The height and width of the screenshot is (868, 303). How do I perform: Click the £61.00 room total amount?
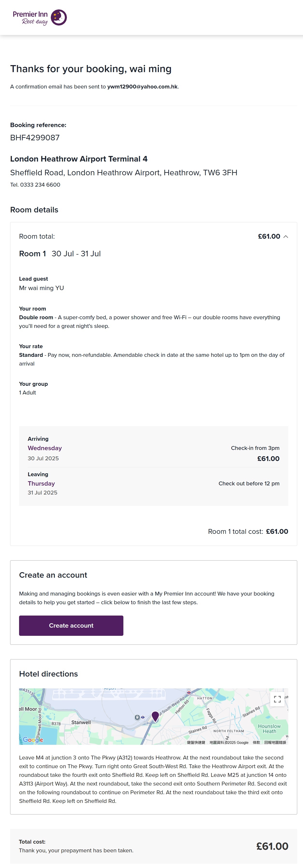(269, 237)
